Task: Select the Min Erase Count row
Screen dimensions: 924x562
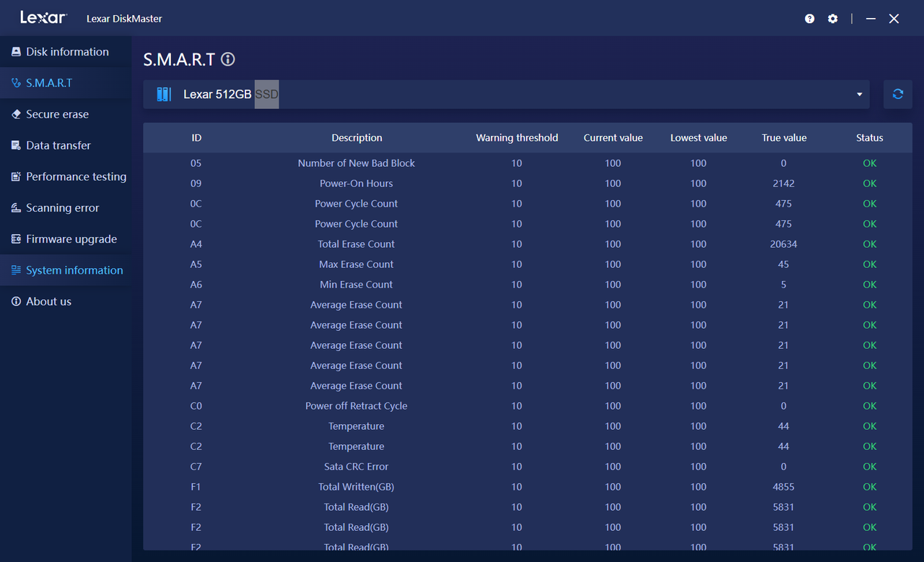Action: [528, 285]
